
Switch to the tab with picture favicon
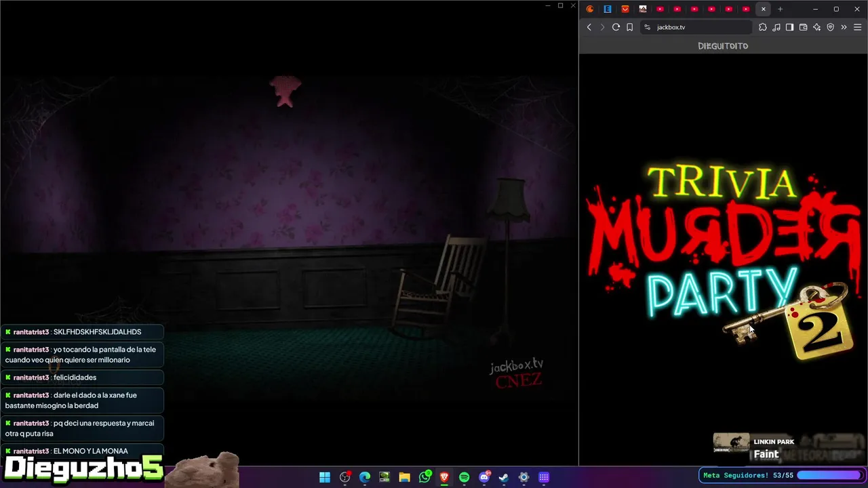(643, 9)
